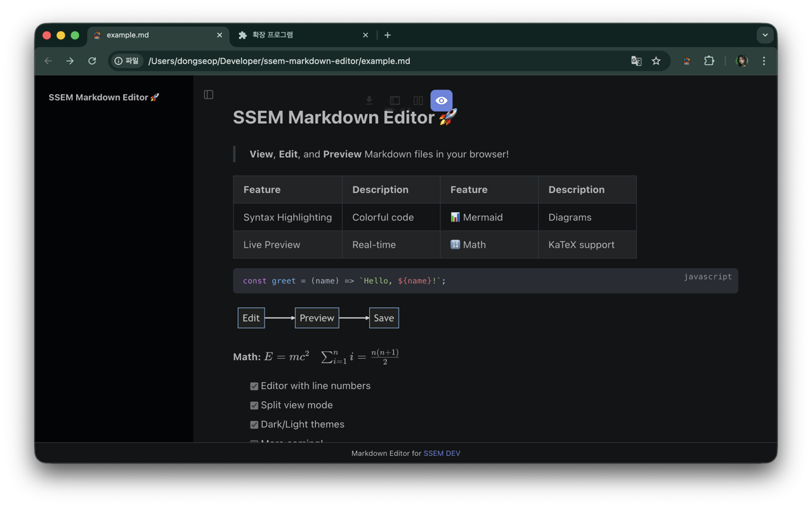Toggle 'Dark/Light themes' checkbox
812x508 pixels.
254,425
